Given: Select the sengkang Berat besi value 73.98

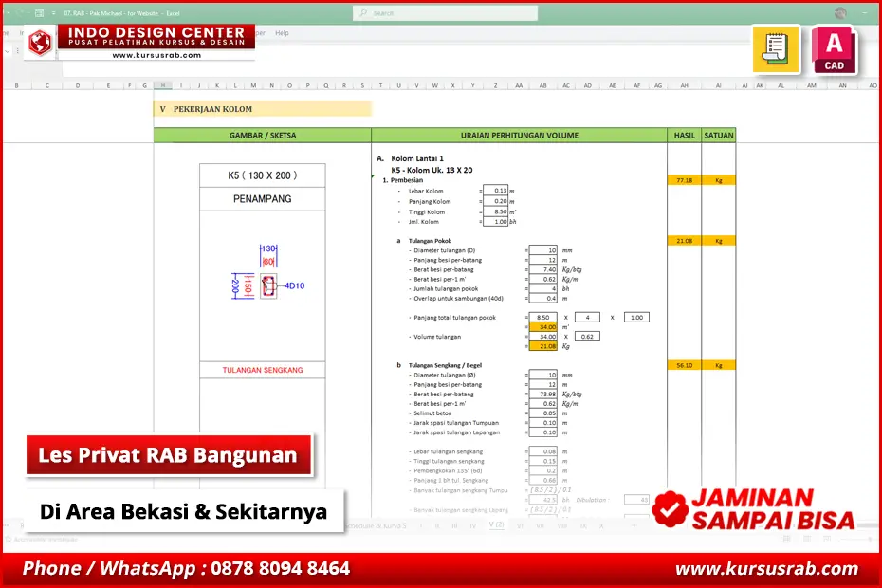Looking at the screenshot, I should [x=543, y=394].
